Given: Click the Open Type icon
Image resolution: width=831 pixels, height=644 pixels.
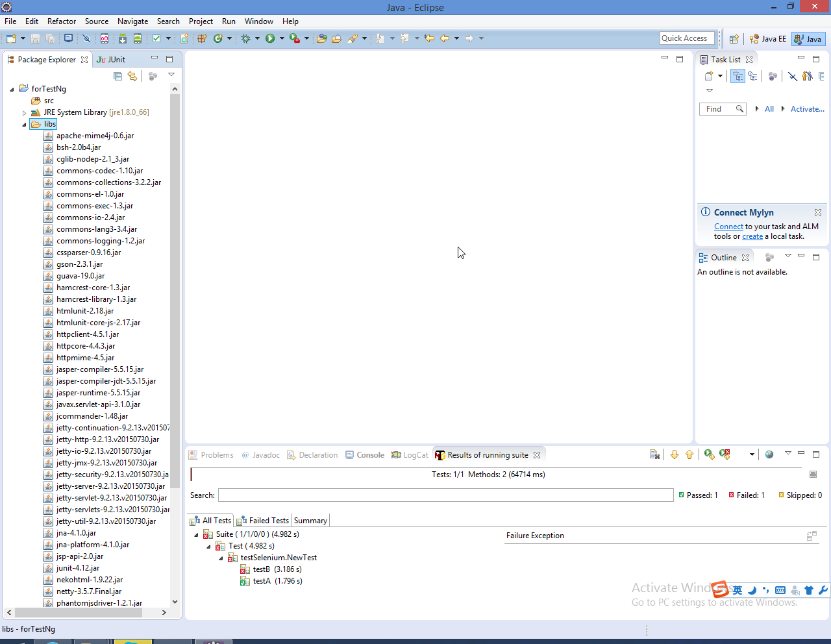Looking at the screenshot, I should [321, 38].
